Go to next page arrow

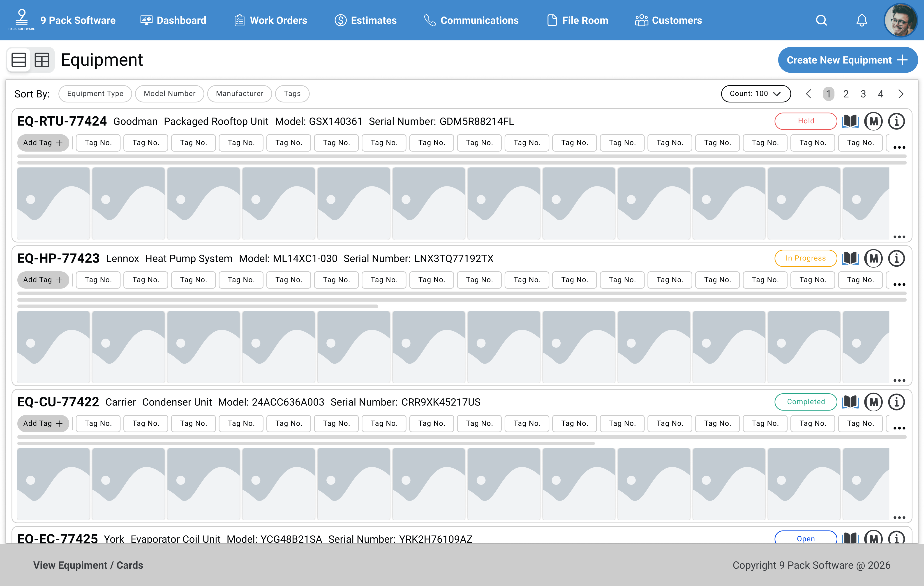(901, 94)
